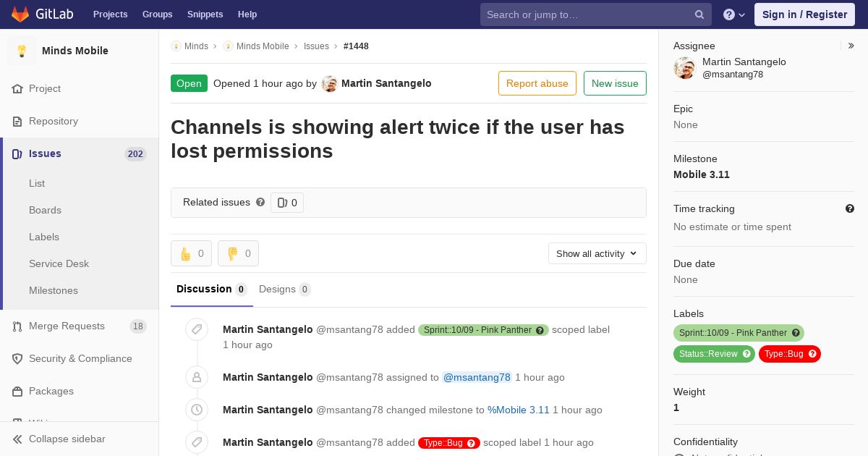This screenshot has height=456, width=868.
Task: Click the help icon on the sidebar Sprint label
Action: click(796, 333)
